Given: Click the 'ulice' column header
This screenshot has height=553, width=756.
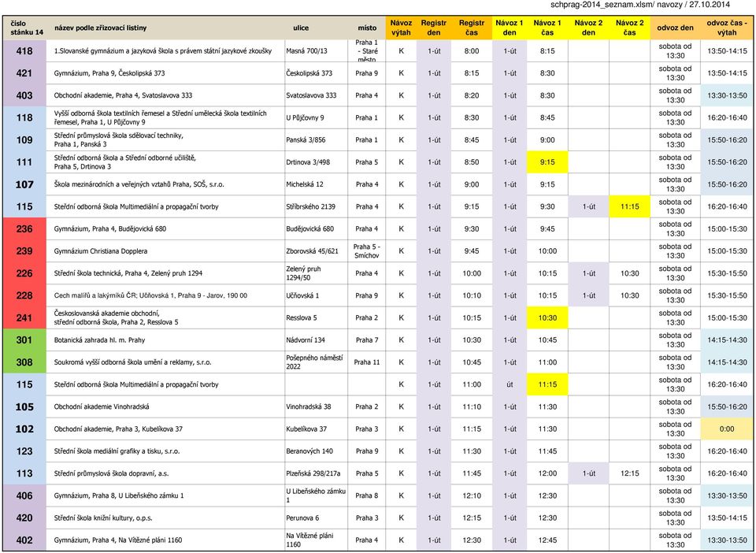Looking at the screenshot, I should [301, 28].
